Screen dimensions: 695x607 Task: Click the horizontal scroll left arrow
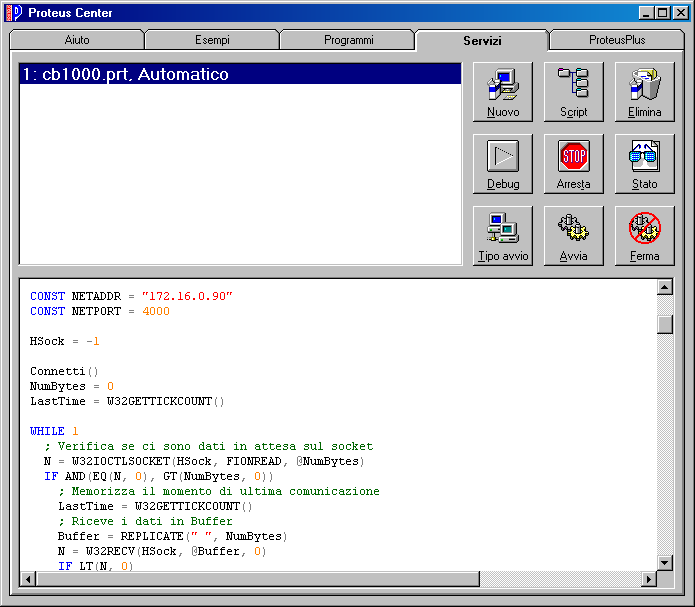click(x=28, y=579)
